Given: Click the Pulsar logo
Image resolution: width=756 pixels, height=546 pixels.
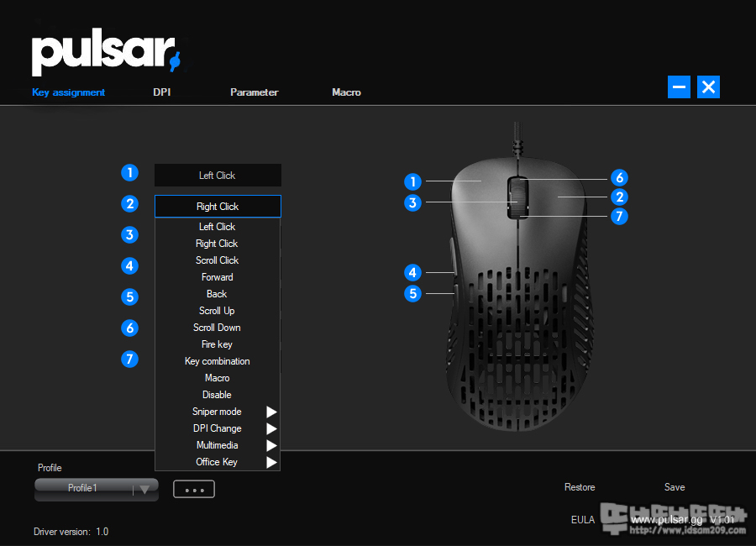Looking at the screenshot, I should point(107,54).
